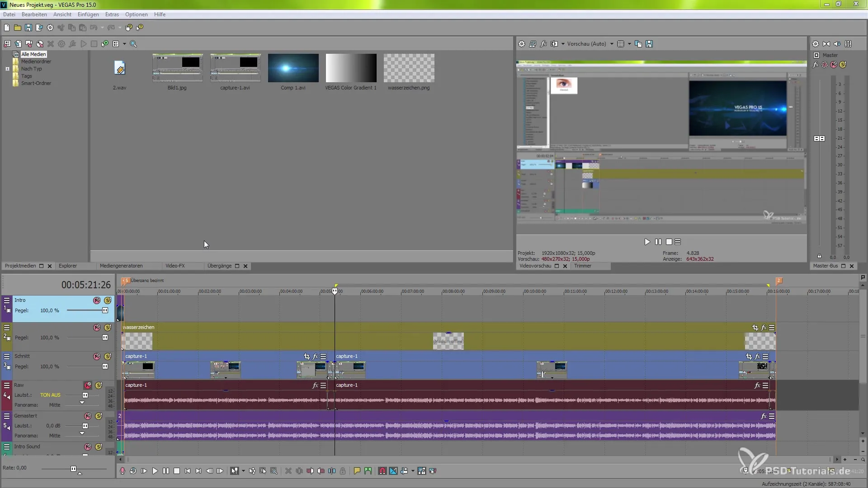Switch to the Explorer tab
This screenshot has width=868, height=488.
(68, 266)
